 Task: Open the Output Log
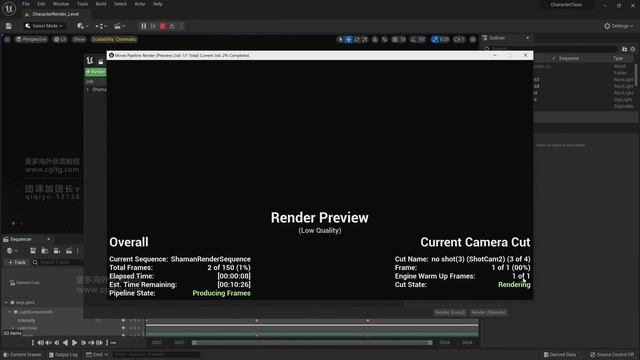[63, 355]
